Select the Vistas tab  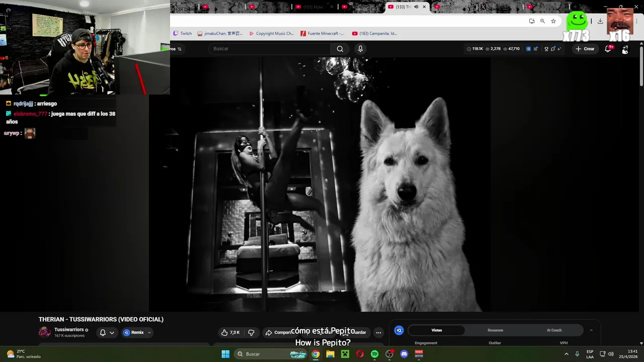(437, 330)
